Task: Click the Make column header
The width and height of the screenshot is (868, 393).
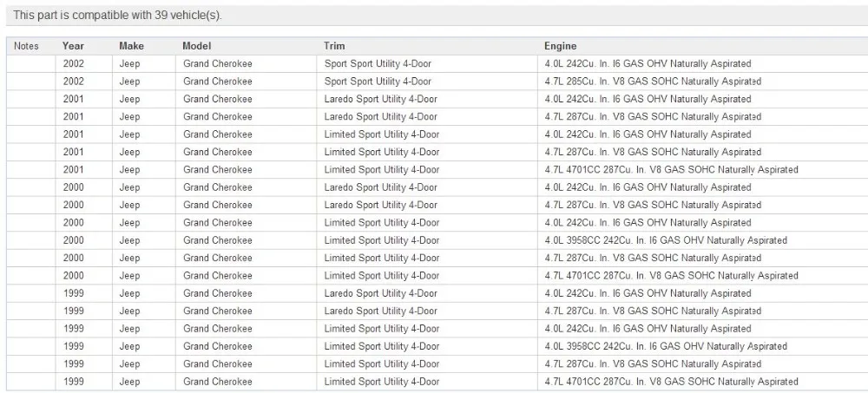Action: 131,46
